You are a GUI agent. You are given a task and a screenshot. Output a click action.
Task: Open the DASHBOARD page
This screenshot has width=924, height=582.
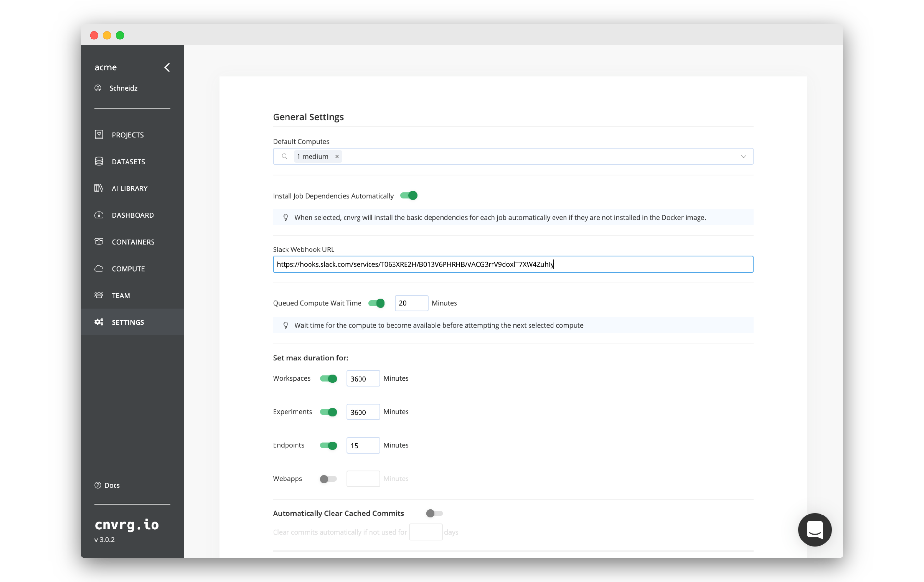coord(132,215)
